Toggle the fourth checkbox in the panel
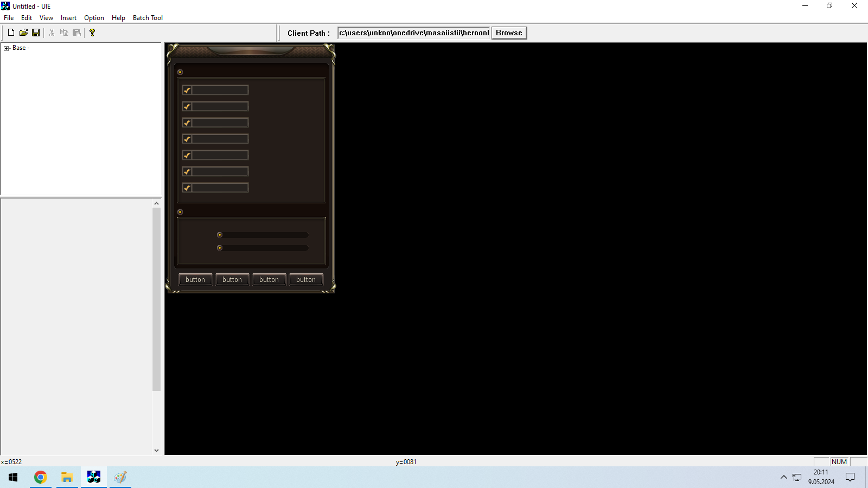868x488 pixels. pos(187,139)
